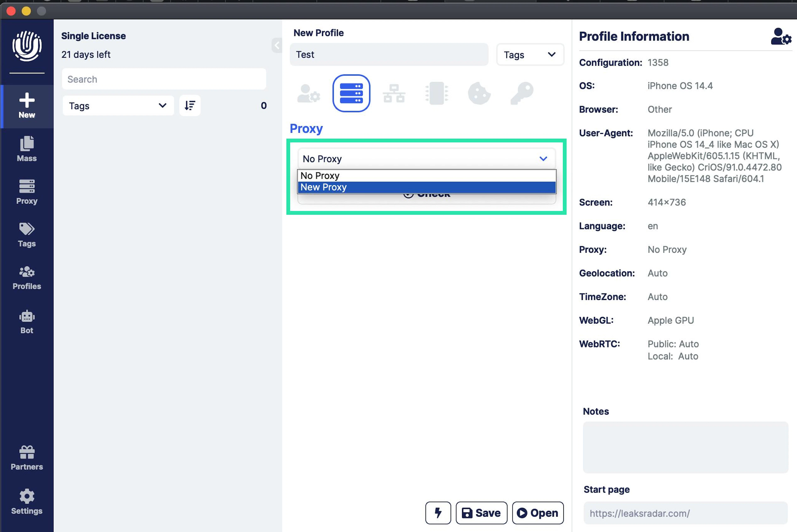This screenshot has width=797, height=532.
Task: Click the WebRTC Public: Auto text
Action: (x=673, y=344)
